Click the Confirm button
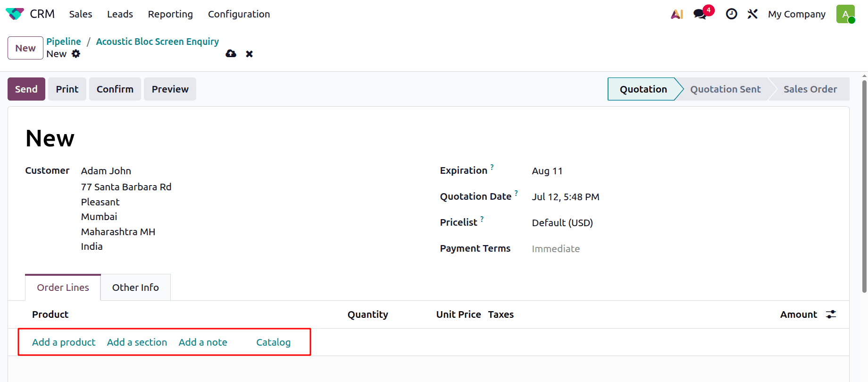The width and height of the screenshot is (868, 382). [115, 89]
